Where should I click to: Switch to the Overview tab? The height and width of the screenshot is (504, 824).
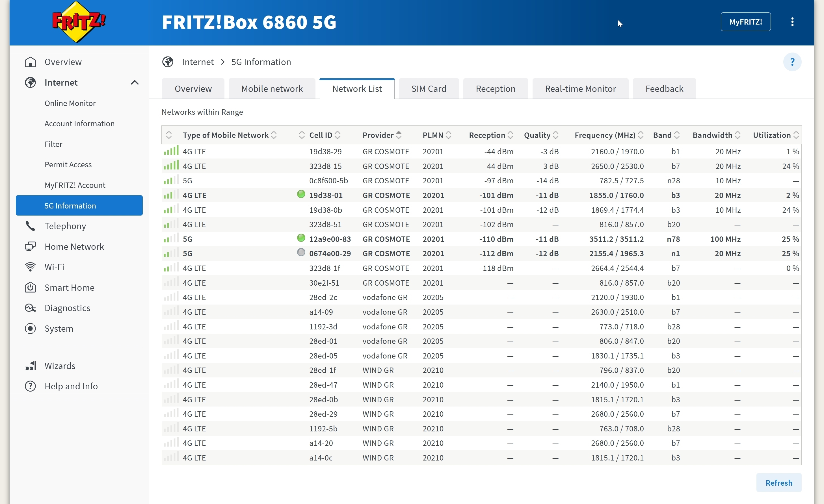pos(193,89)
